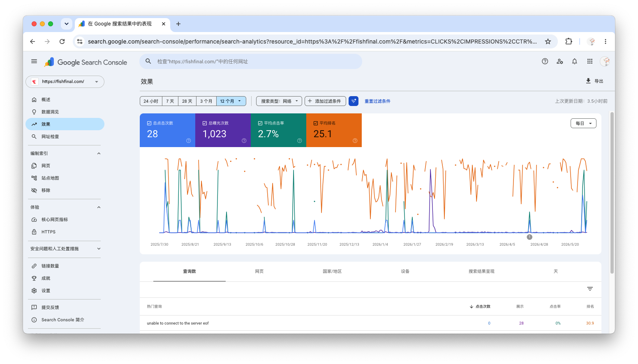Click the users and permissions icon

point(560,61)
